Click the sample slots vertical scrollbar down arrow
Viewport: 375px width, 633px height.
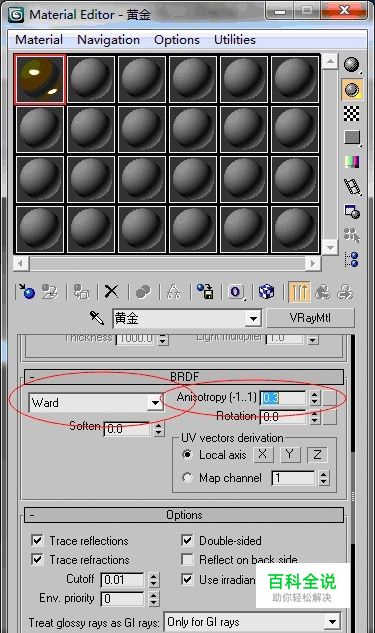click(x=330, y=247)
